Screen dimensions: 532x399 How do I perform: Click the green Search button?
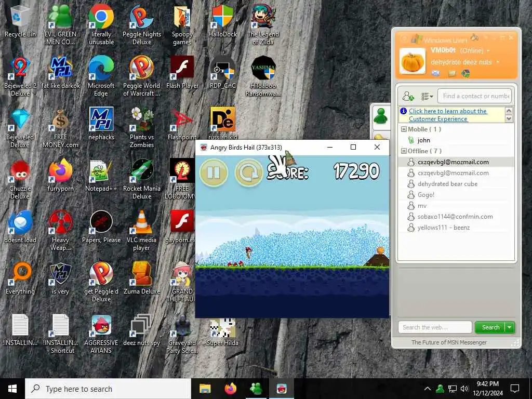tap(490, 327)
